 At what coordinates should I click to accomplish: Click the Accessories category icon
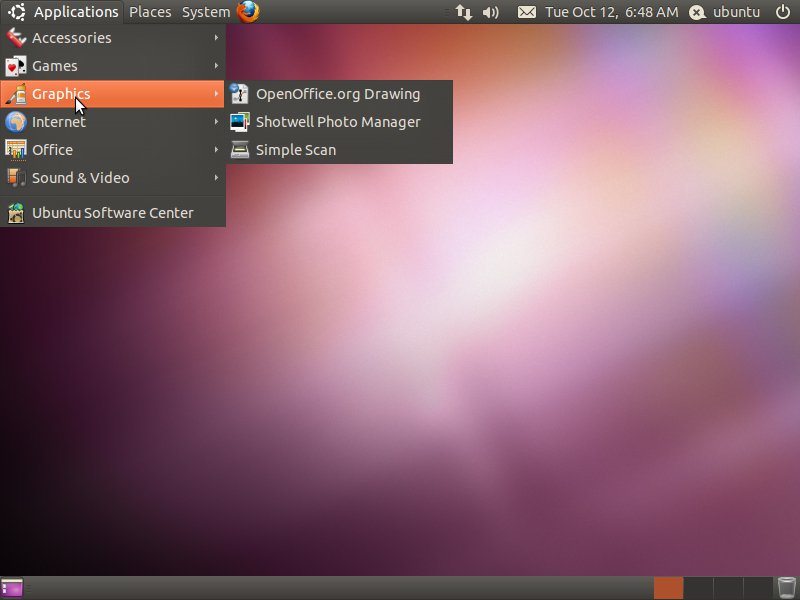[16, 38]
